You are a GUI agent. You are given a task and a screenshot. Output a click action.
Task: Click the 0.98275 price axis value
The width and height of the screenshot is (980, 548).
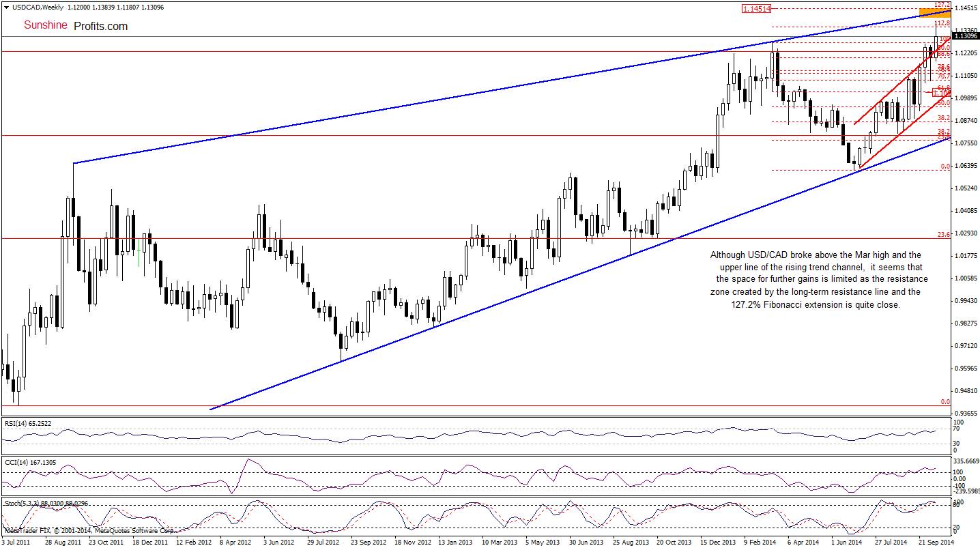pyautogui.click(x=965, y=323)
